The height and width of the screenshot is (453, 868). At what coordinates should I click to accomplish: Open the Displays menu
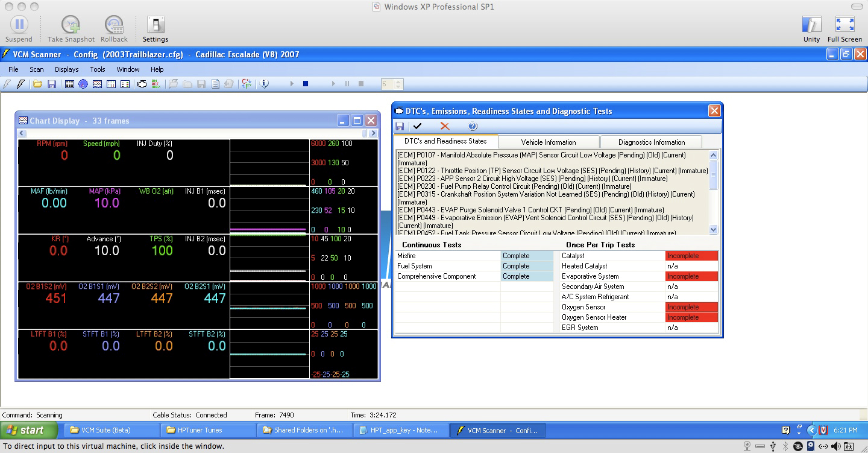(x=67, y=69)
